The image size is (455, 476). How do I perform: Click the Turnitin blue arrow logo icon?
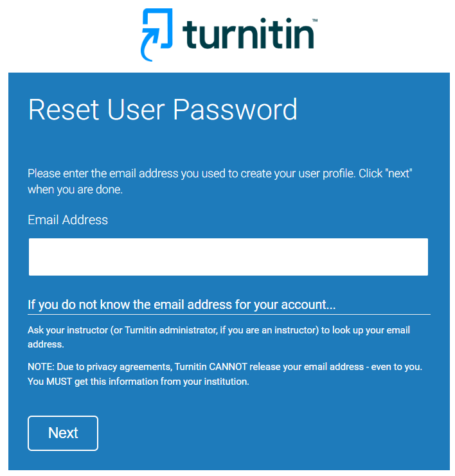156,33
